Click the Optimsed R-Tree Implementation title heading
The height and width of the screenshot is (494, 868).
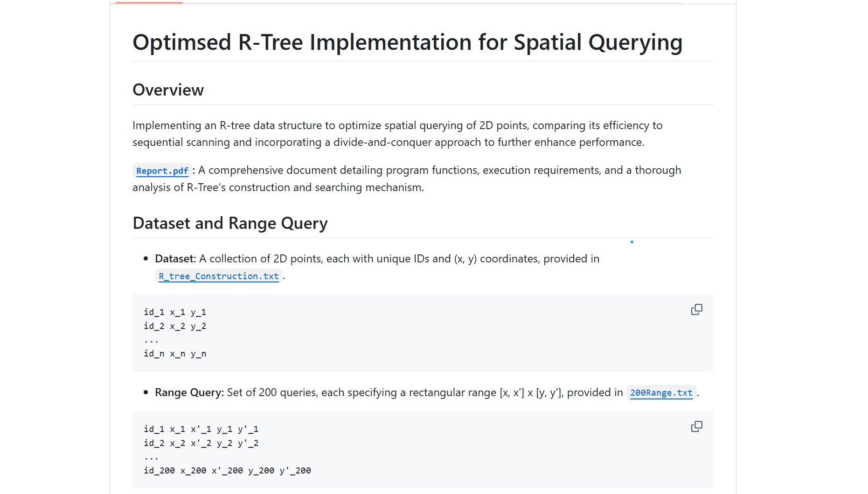click(407, 42)
